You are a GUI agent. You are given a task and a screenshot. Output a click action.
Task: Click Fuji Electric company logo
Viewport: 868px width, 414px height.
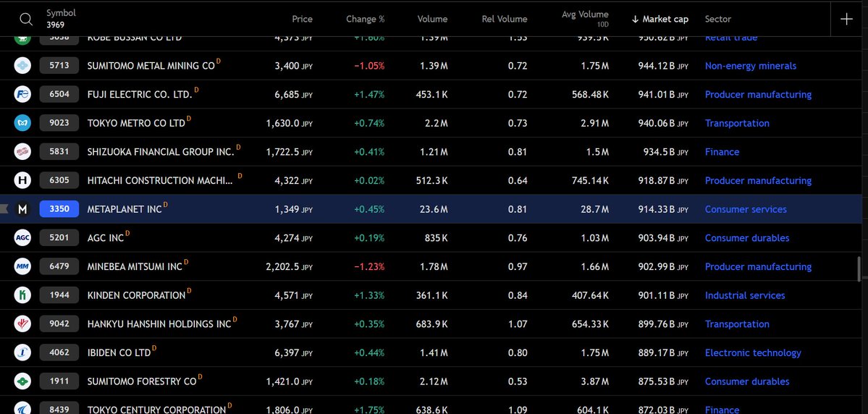(22, 95)
